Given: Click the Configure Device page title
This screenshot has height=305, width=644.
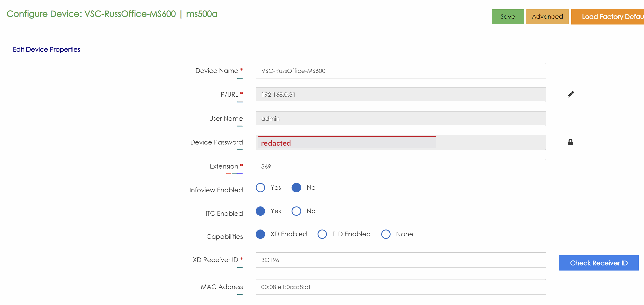Looking at the screenshot, I should click(112, 14).
